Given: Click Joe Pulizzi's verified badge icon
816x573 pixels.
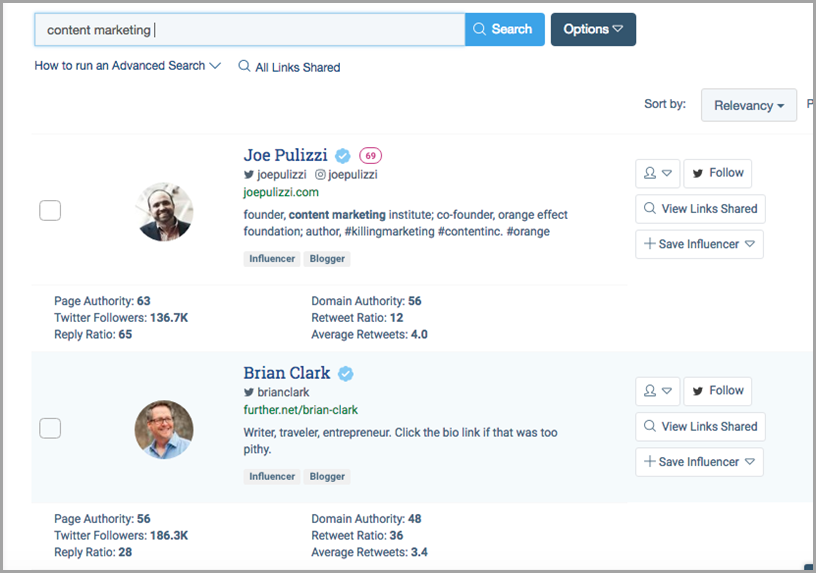Looking at the screenshot, I should (x=342, y=156).
